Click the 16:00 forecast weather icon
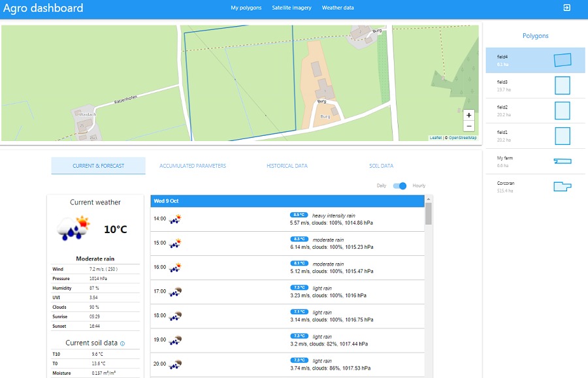588x378 pixels. [175, 268]
